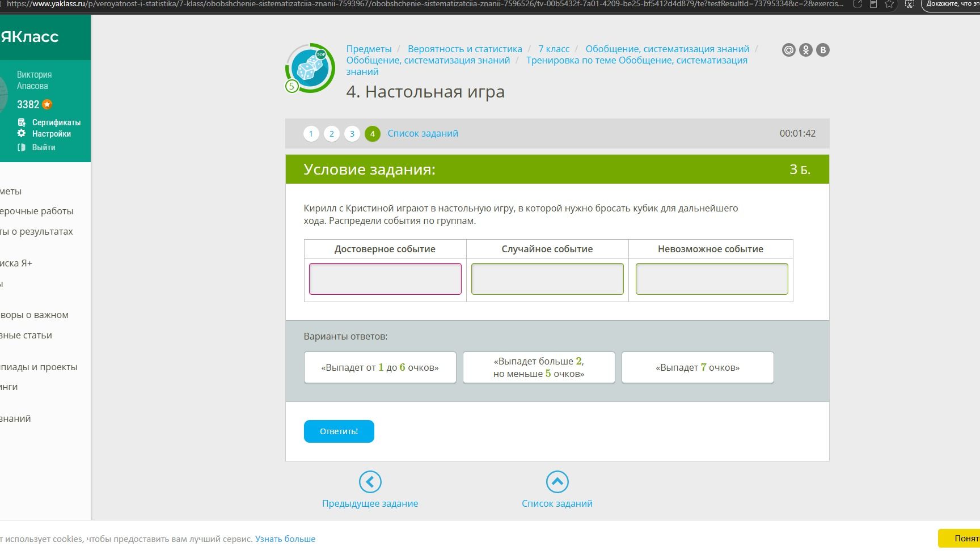This screenshot has width=980, height=551.
Task: Click Предыдущее задание link
Action: pos(370,503)
